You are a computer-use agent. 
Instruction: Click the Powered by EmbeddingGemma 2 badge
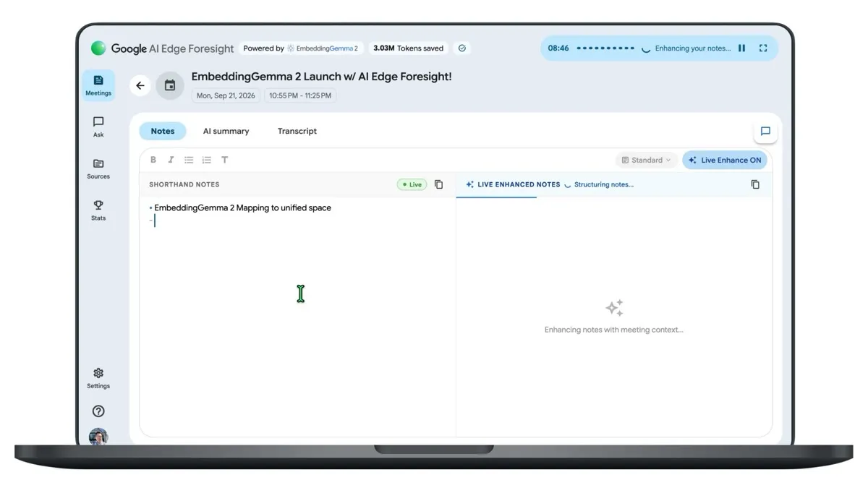[x=300, y=48]
